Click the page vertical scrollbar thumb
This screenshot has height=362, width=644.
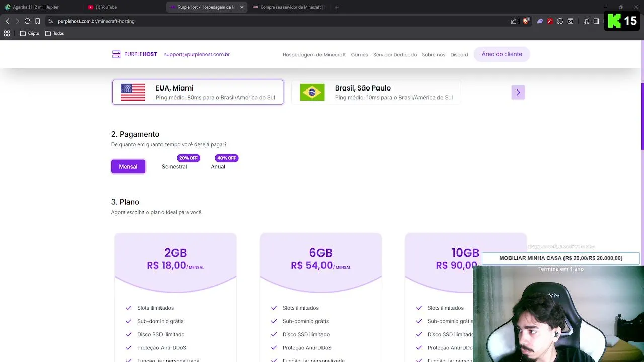[x=642, y=116]
